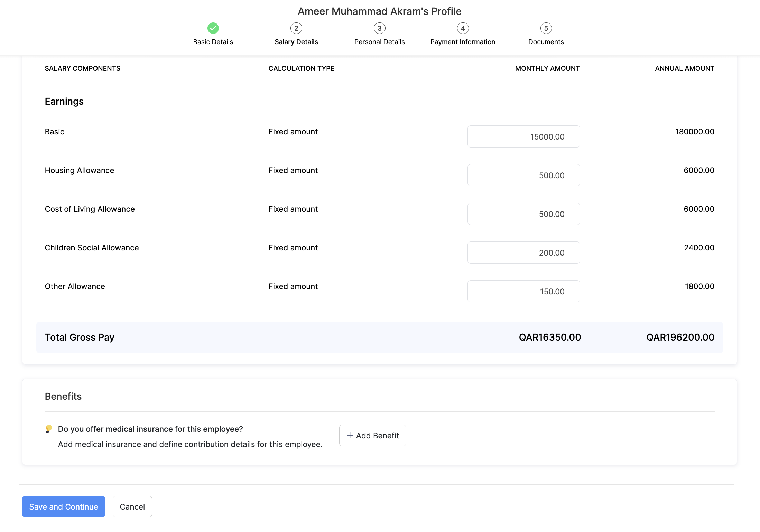
Task: Click step 4 circle icon
Action: (x=463, y=28)
